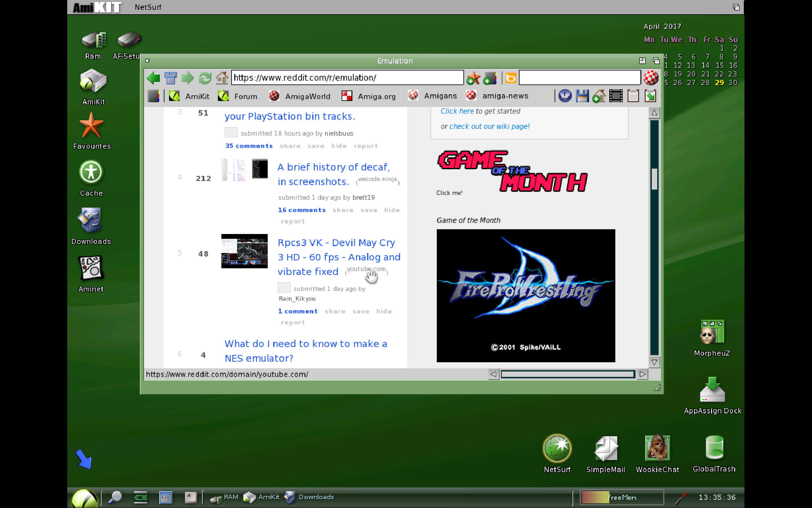This screenshot has width=812, height=508.
Task: Click the history/tabs icon beside back arrow
Action: point(170,78)
